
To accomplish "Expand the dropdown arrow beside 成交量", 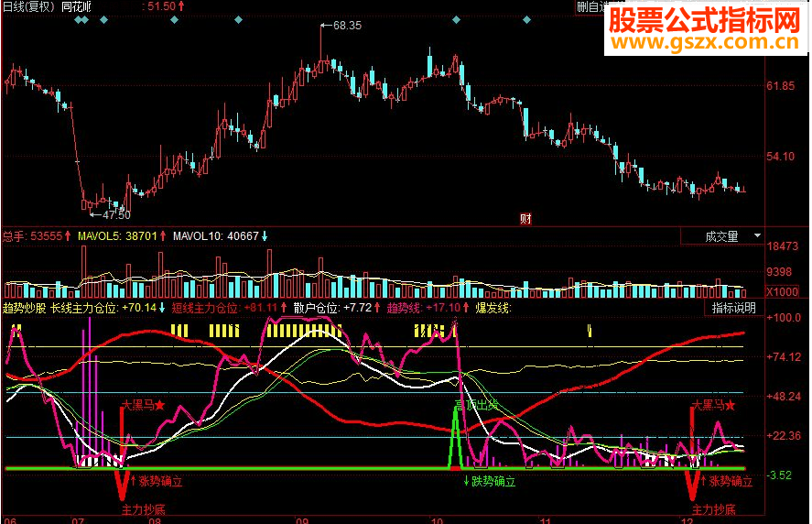I will 757,235.
